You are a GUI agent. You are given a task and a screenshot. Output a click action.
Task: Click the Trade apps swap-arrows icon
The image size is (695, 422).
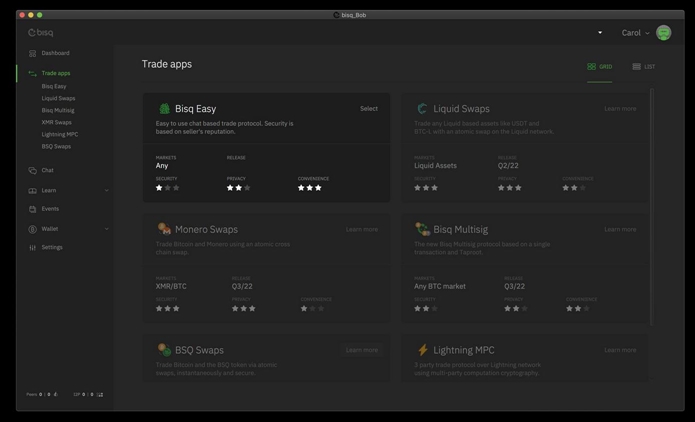tap(32, 74)
